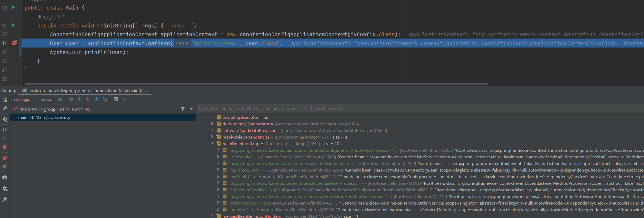This screenshot has width=644, height=218.
Task: Click the Step Out icon
Action: coord(96,99)
